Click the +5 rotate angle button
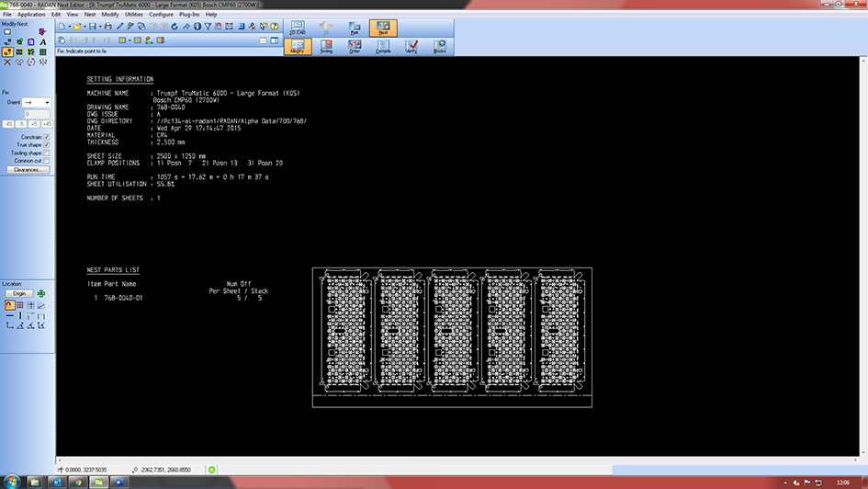Viewport: 868px width, 489px height. (x=34, y=124)
